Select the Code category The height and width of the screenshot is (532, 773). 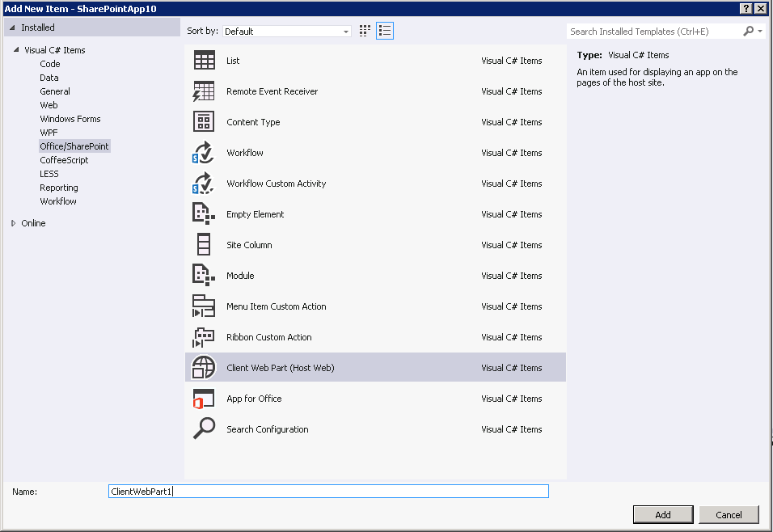pos(50,64)
